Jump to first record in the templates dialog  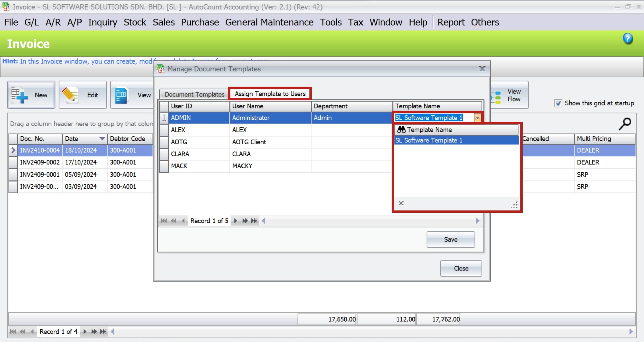(x=164, y=221)
